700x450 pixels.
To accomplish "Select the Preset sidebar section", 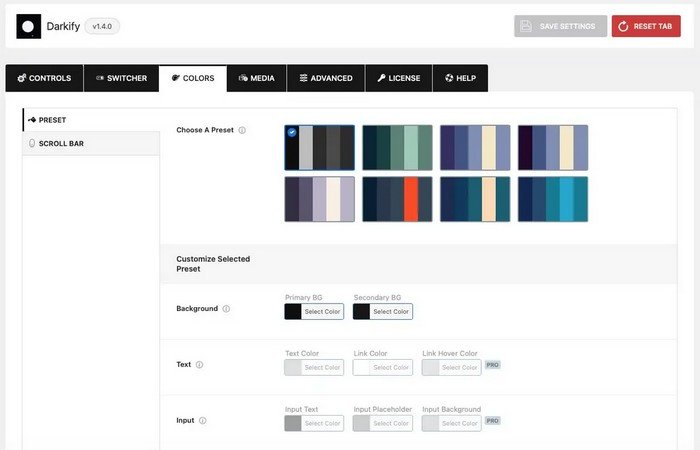I will click(x=91, y=120).
